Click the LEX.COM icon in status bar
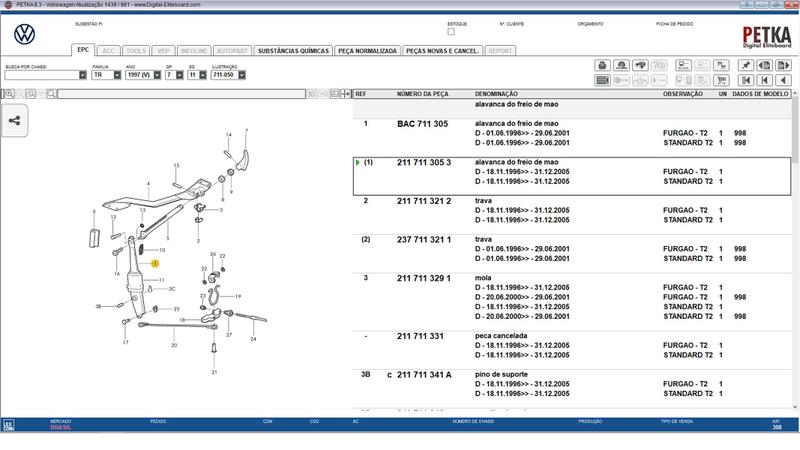Screen dimensions: 800x450 click(8, 425)
